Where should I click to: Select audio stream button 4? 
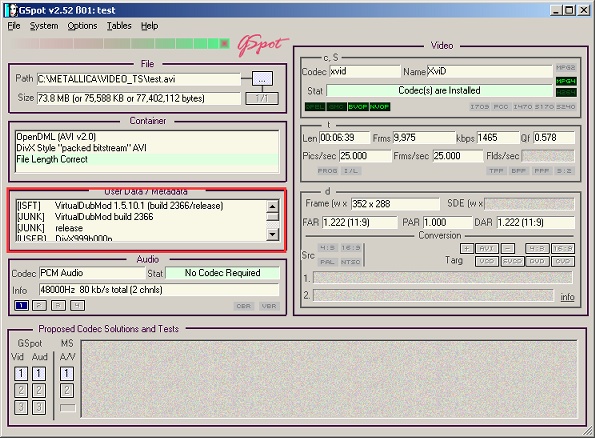(x=77, y=306)
